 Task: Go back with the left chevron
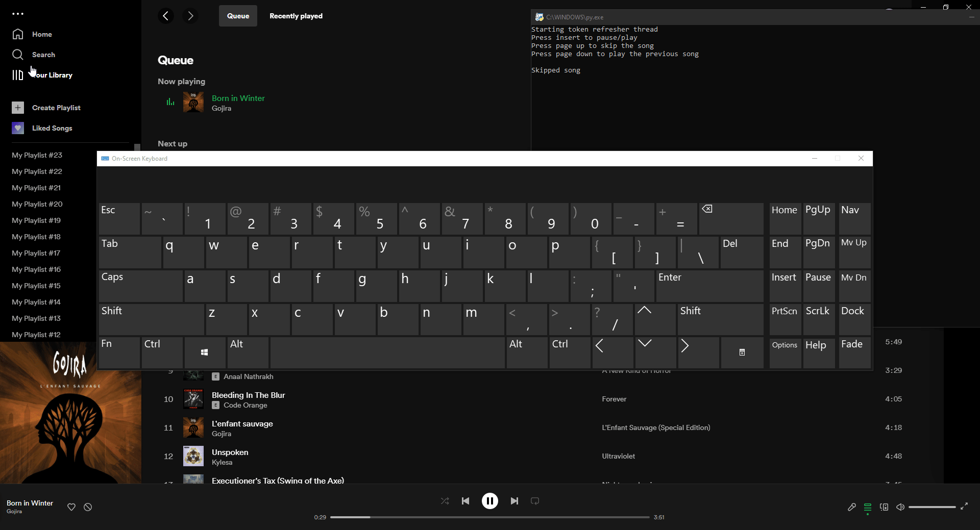click(x=165, y=16)
